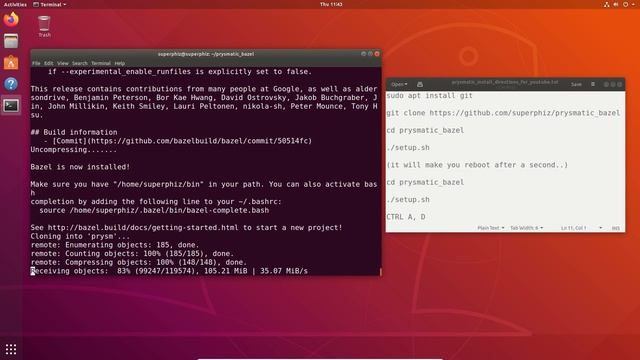Screen dimensions: 640x360
Task: Click the network status icon in top bar
Action: point(607,4)
